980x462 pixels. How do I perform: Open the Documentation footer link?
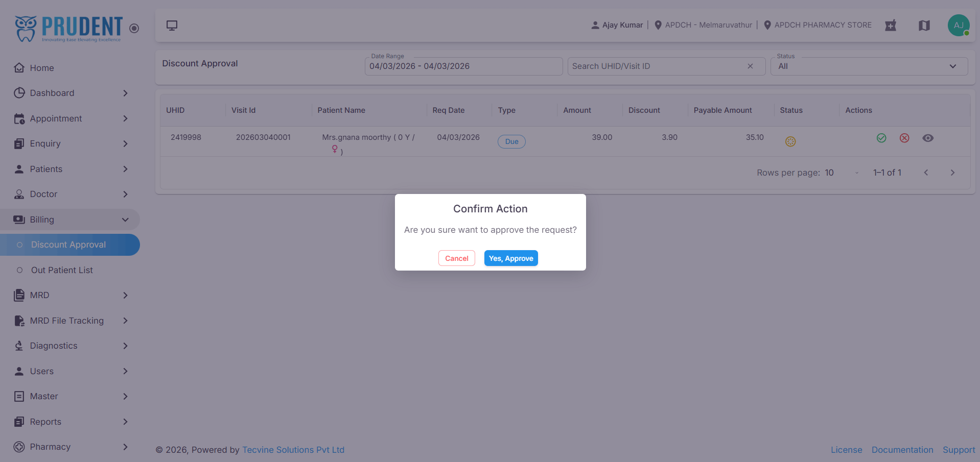point(902,450)
